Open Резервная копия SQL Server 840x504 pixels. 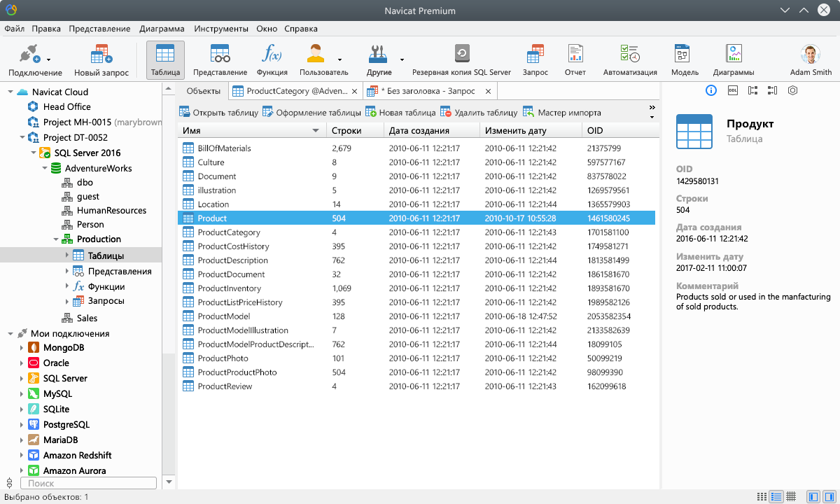[461, 60]
